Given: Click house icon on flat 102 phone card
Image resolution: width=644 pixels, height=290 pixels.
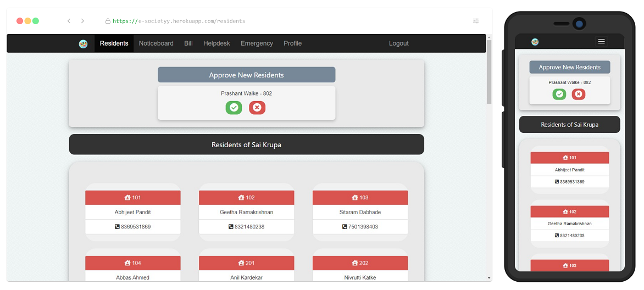Looking at the screenshot, I should (565, 212).
